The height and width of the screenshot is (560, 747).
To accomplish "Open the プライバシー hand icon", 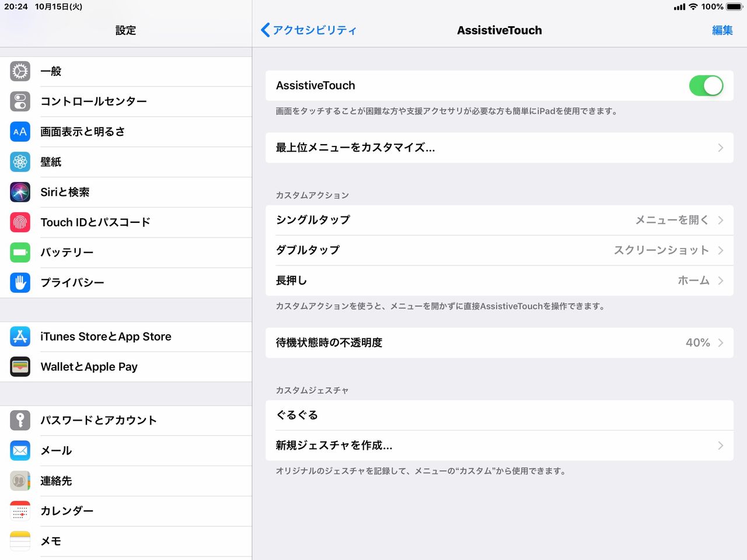I will coord(20,282).
